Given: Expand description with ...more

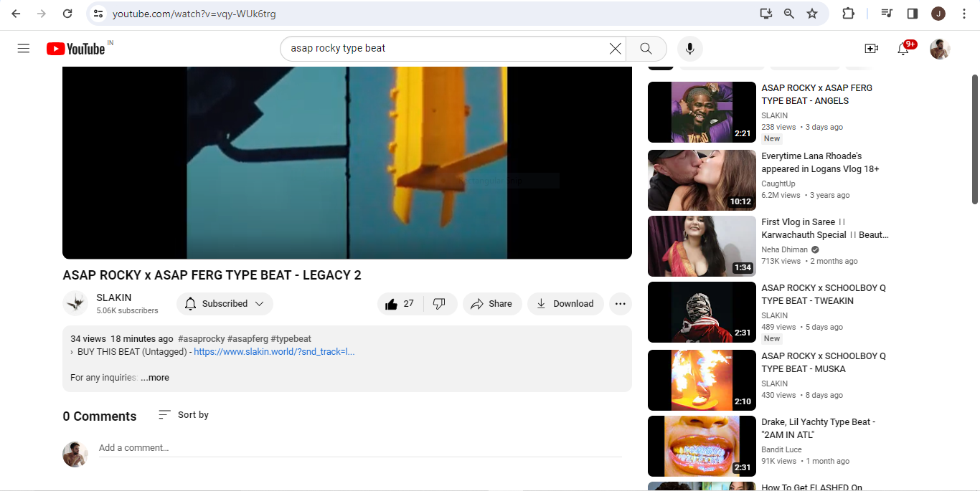Looking at the screenshot, I should click(155, 378).
